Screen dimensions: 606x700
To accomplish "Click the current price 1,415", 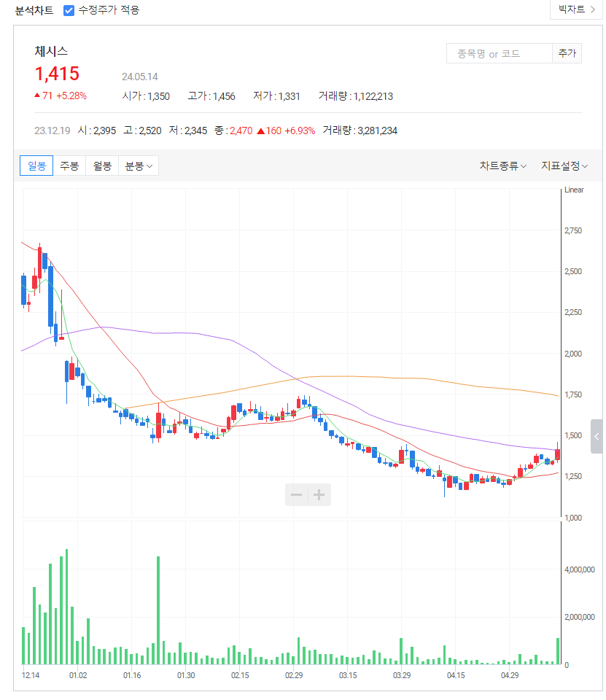I will [57, 74].
